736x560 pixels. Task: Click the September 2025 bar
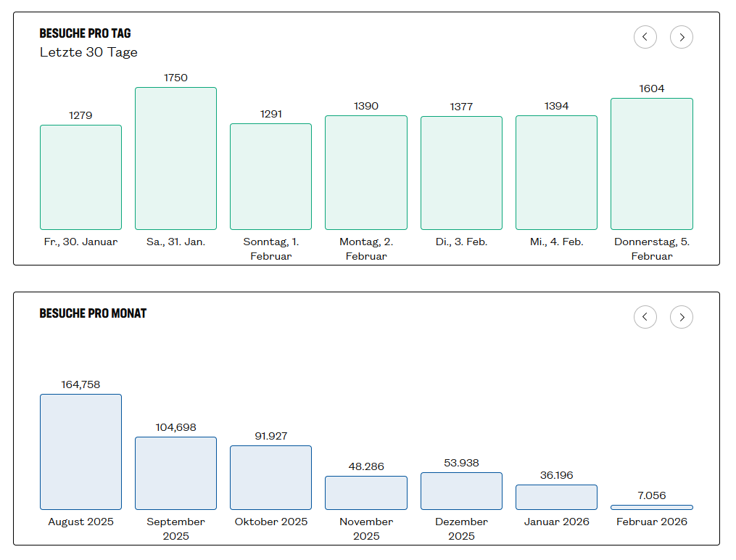tap(175, 473)
